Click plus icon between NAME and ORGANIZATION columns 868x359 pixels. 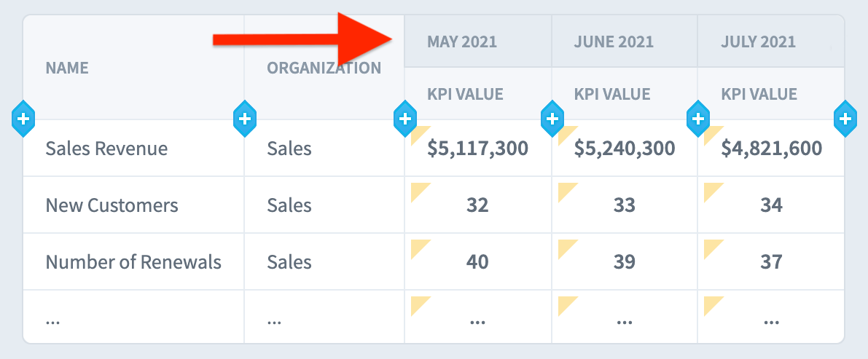245,119
